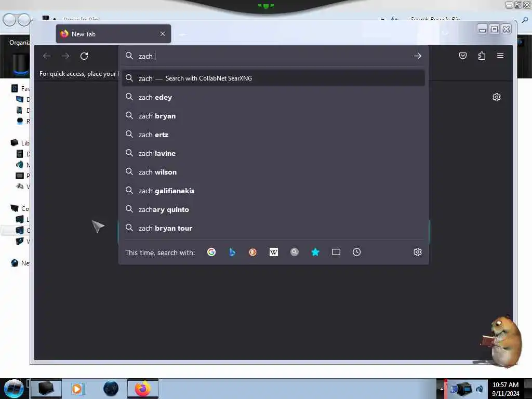Choose the 'zach galifianakis' suggestion
The width and height of the screenshot is (532, 399).
tap(273, 191)
